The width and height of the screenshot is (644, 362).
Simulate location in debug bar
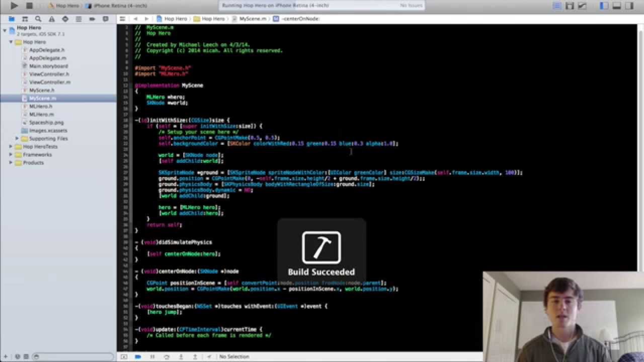click(209, 356)
